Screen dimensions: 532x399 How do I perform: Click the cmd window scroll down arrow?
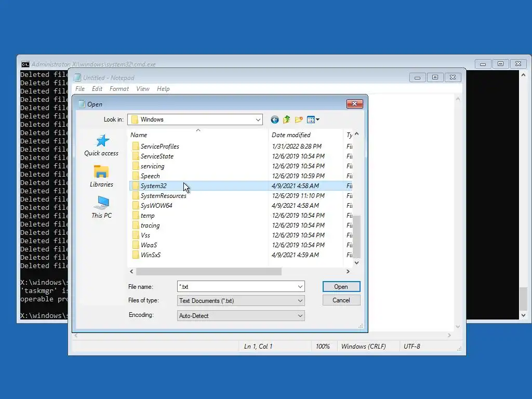524,315
